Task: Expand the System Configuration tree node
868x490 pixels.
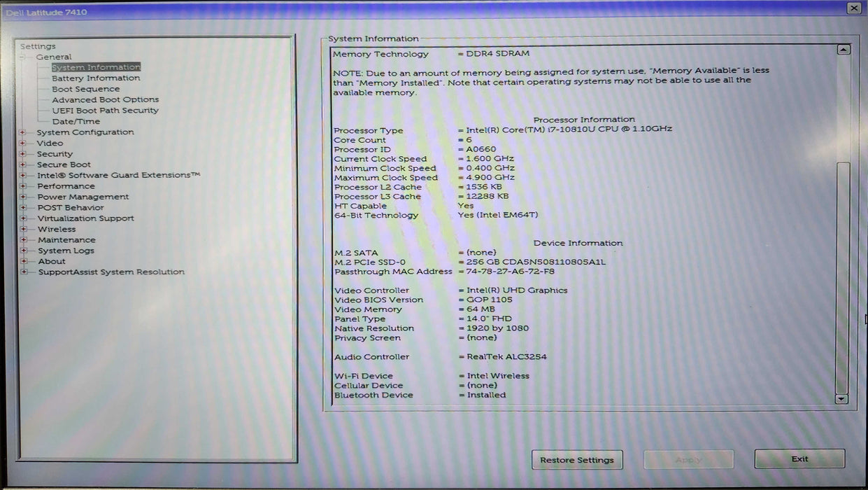Action: [x=23, y=132]
